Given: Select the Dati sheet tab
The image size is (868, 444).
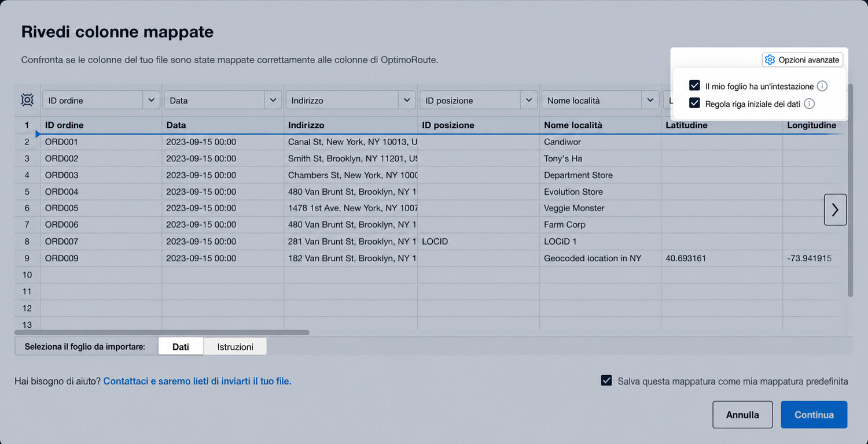Looking at the screenshot, I should [x=181, y=347].
